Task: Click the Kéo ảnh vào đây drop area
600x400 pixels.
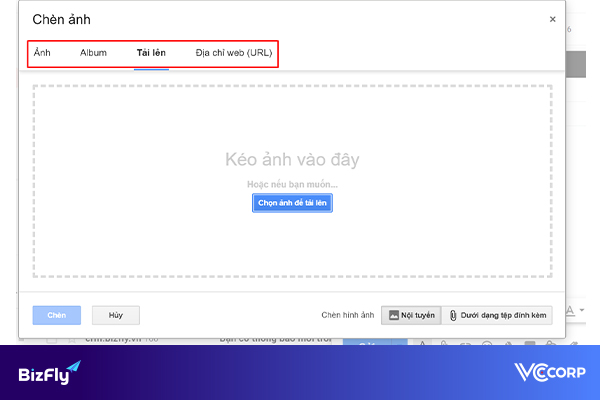Action: (292, 181)
